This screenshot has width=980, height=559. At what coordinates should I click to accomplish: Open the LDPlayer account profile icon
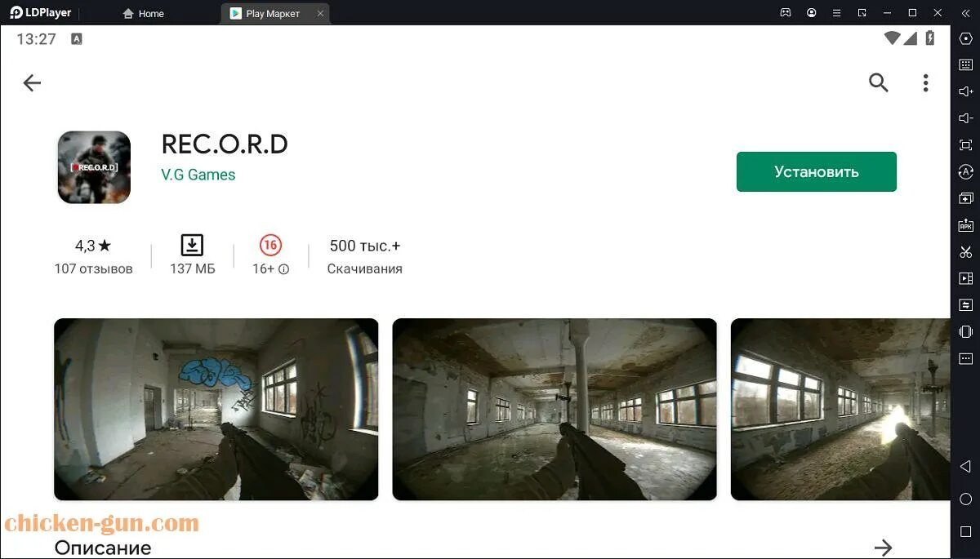coord(811,13)
